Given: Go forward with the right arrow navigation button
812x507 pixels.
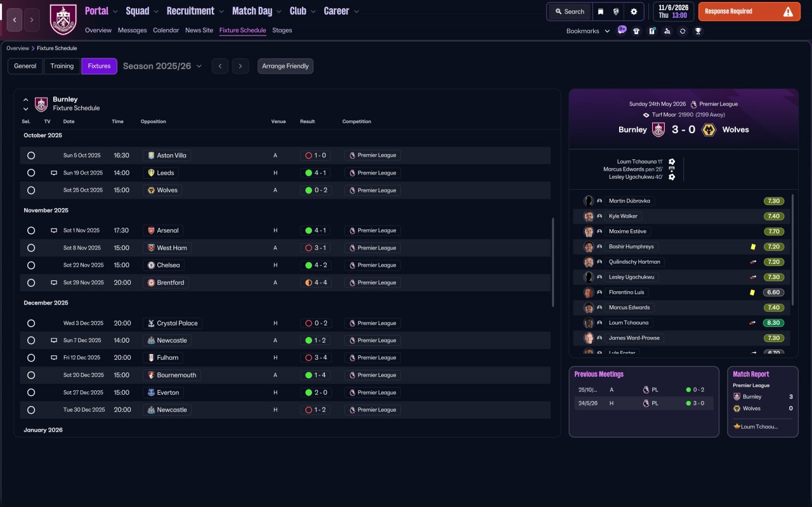Looking at the screenshot, I should 32,20.
